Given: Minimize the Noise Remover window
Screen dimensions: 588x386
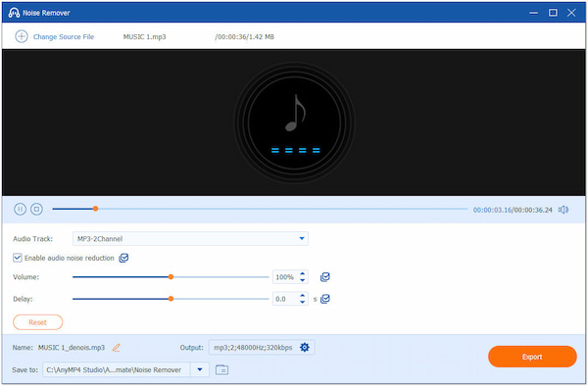Looking at the screenshot, I should [533, 13].
